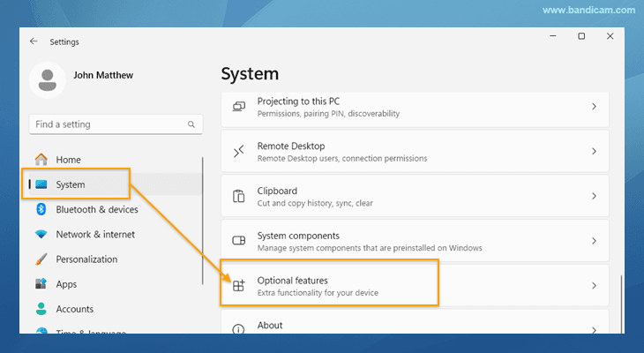
Task: Click the main panel scrollbar thumb
Action: click(621, 304)
